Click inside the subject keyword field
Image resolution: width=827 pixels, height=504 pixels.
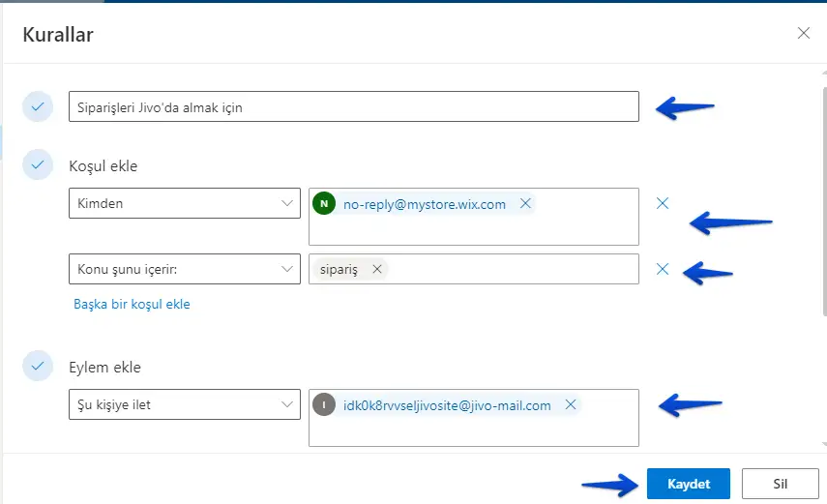click(x=513, y=270)
